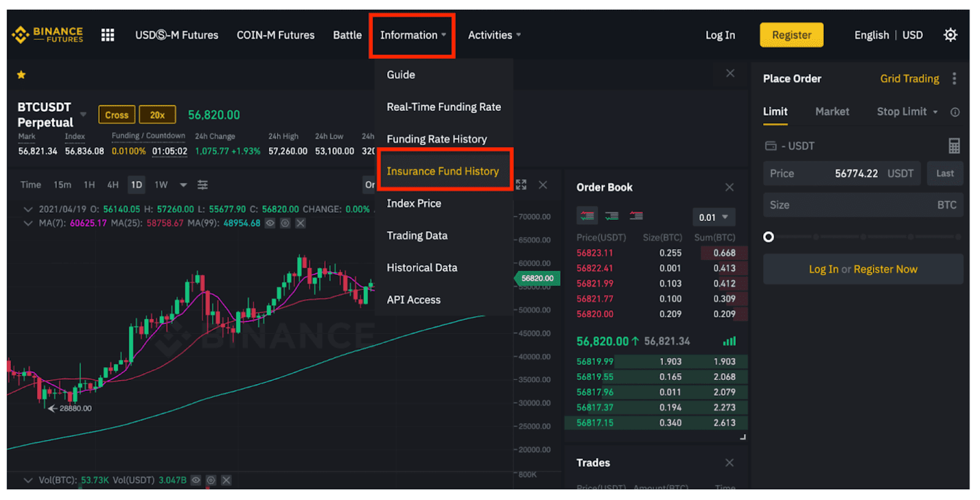The width and height of the screenshot is (980, 500).
Task: Open the calculator icon in Place Order
Action: click(x=954, y=146)
